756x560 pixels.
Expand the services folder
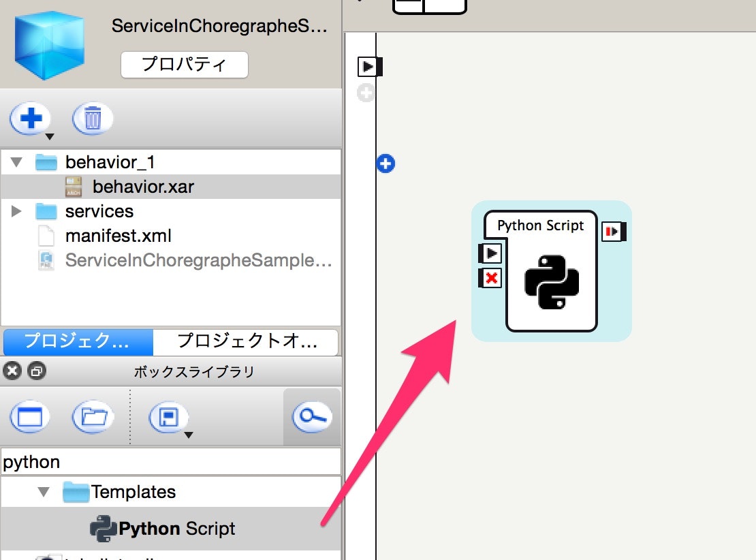[x=16, y=211]
